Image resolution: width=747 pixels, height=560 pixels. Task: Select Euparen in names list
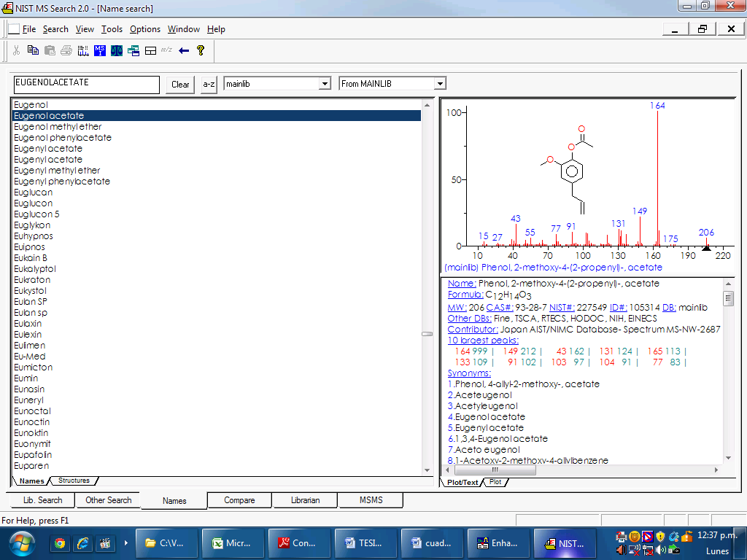(x=216, y=466)
